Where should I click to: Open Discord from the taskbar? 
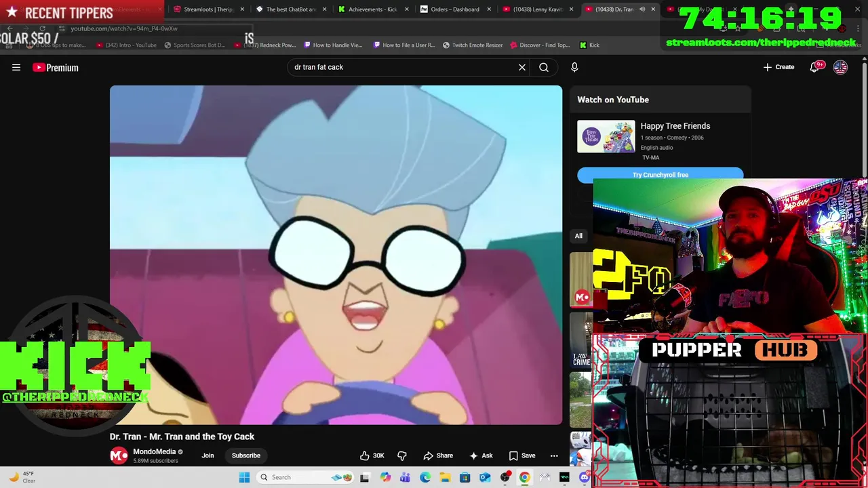[585, 477]
